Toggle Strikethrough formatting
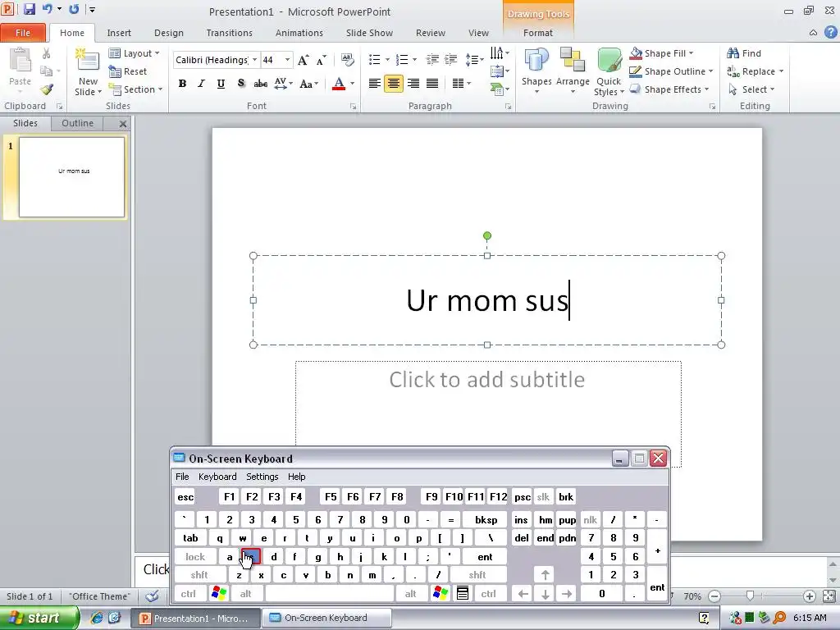The image size is (840, 630). tap(260, 84)
